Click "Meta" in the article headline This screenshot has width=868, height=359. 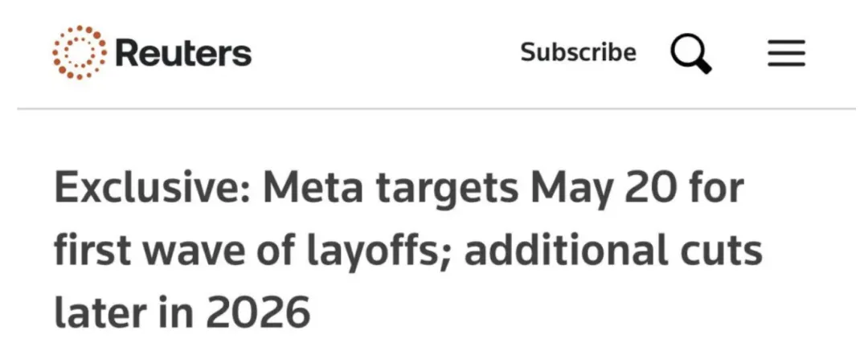tap(315, 191)
